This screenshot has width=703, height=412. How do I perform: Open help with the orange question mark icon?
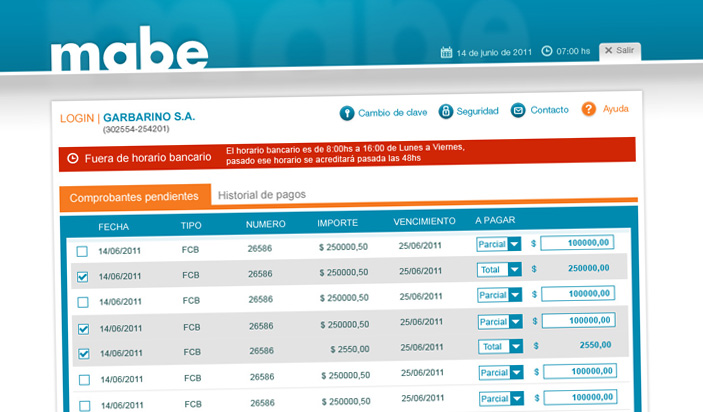click(589, 109)
